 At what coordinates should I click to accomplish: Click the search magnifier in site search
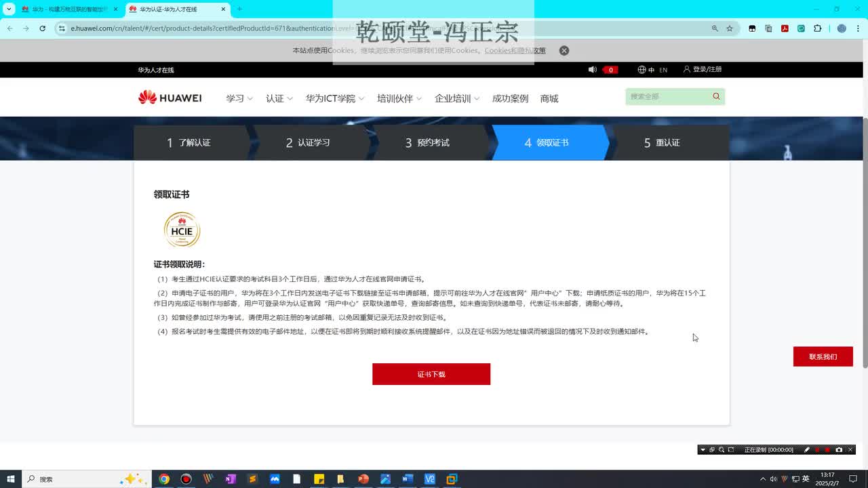coord(716,96)
